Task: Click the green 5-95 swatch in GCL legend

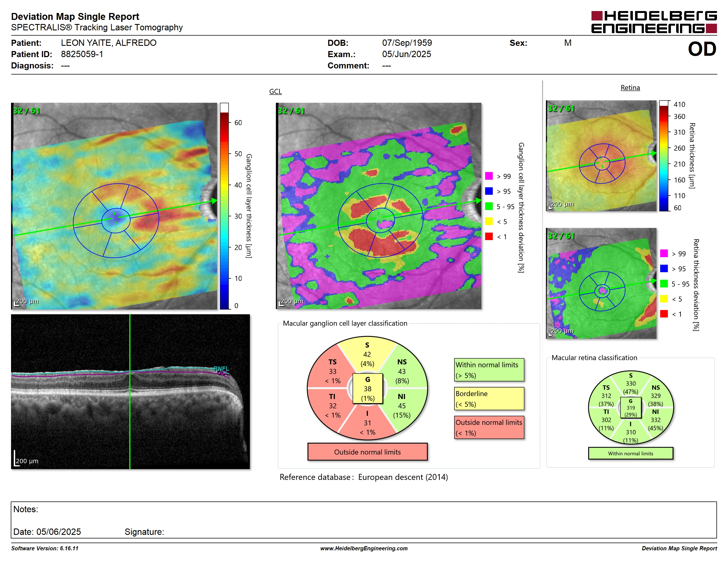Action: [489, 206]
